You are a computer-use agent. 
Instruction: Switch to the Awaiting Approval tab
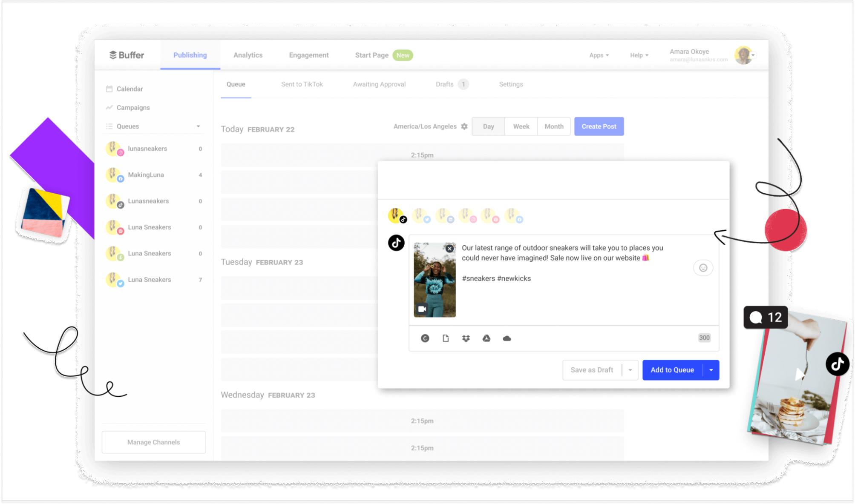pos(379,84)
